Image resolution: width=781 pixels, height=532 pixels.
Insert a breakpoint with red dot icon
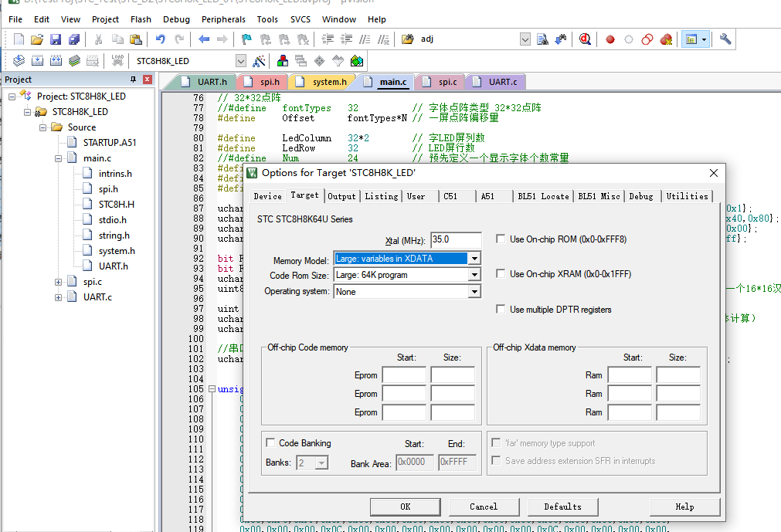(610, 39)
